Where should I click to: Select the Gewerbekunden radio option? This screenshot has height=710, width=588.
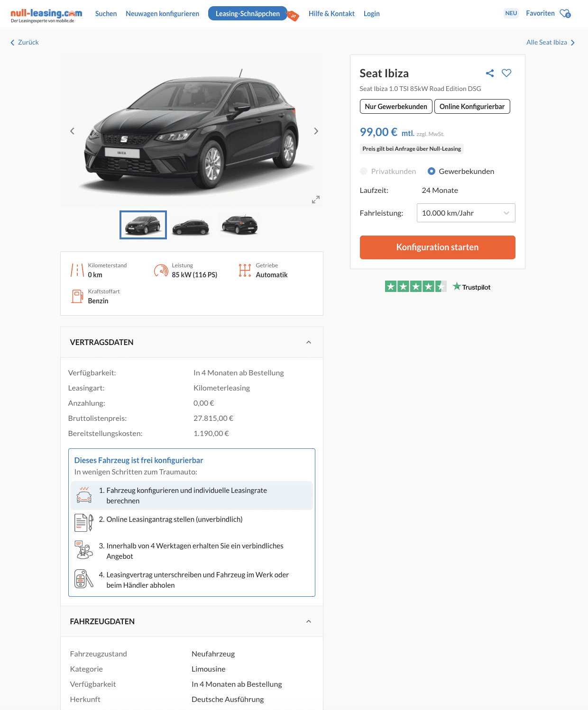coord(432,171)
